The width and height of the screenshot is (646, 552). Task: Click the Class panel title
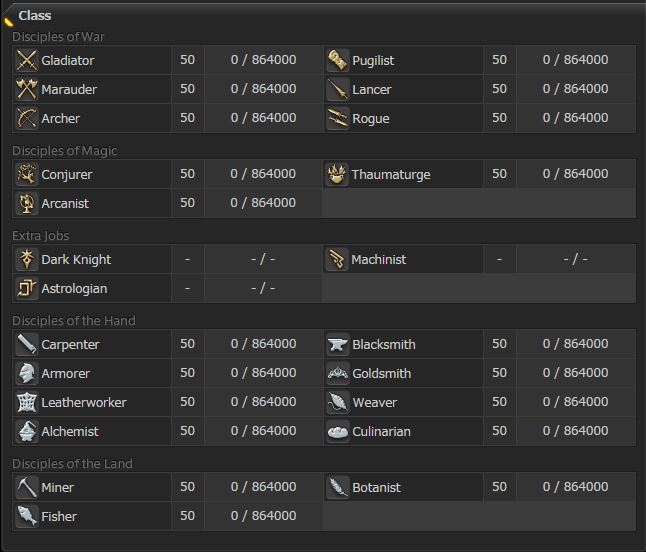click(35, 15)
